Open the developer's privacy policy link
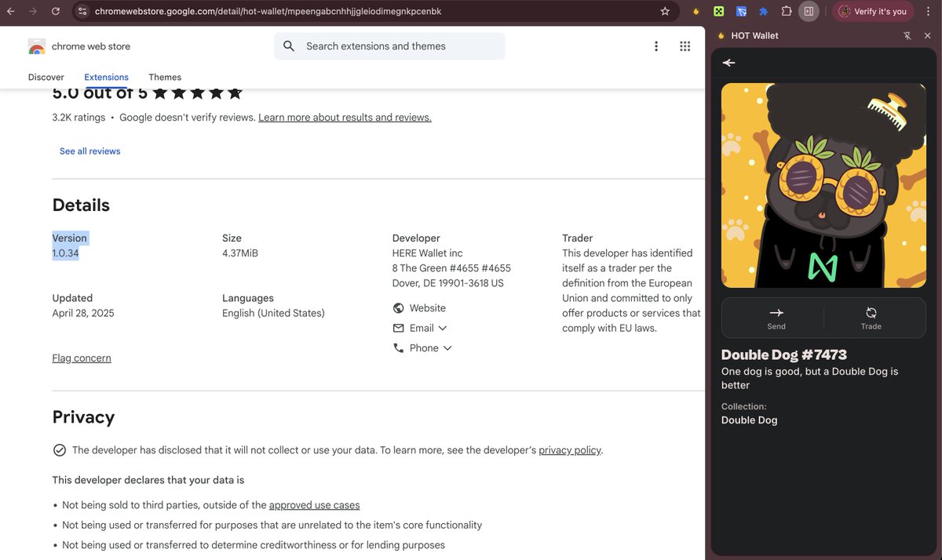Screen dimensions: 942x560 [570, 450]
